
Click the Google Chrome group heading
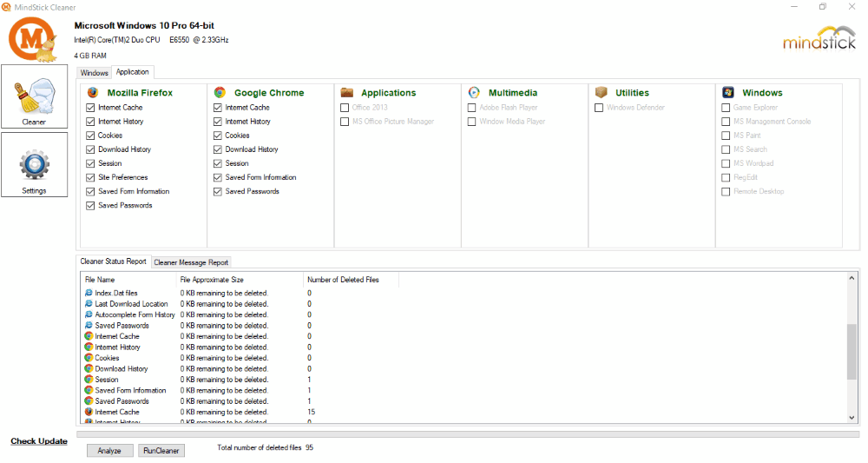click(x=269, y=93)
